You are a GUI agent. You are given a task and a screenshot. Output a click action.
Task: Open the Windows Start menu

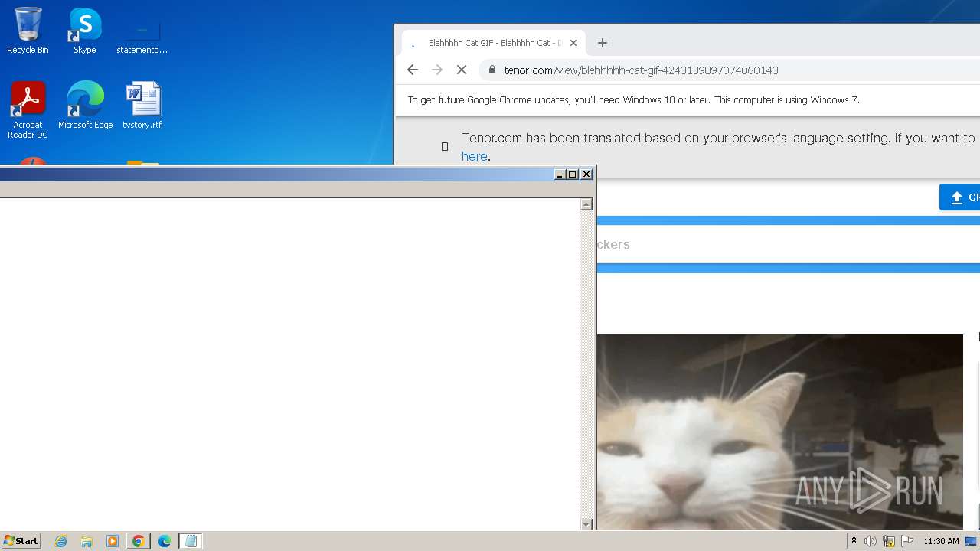21,541
